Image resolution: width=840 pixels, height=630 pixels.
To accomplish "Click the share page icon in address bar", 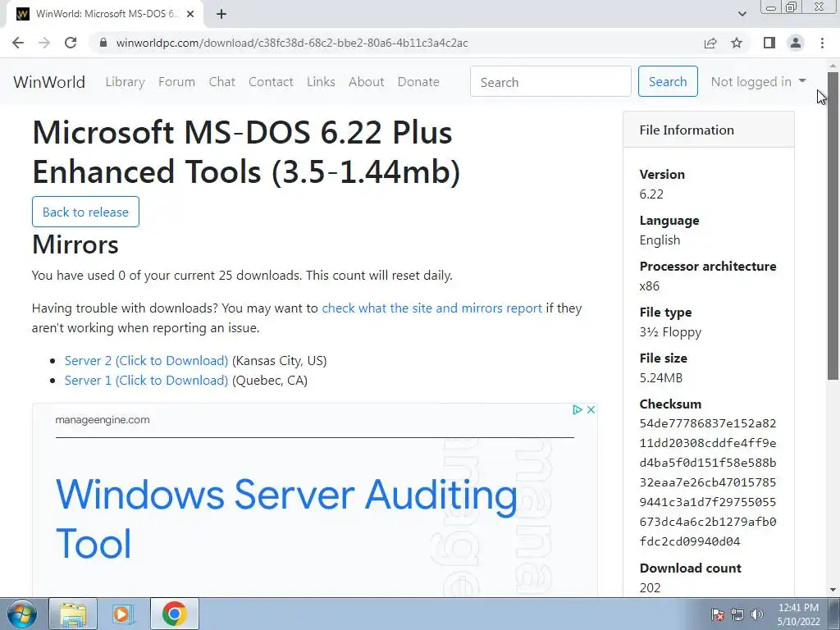I will (x=710, y=43).
